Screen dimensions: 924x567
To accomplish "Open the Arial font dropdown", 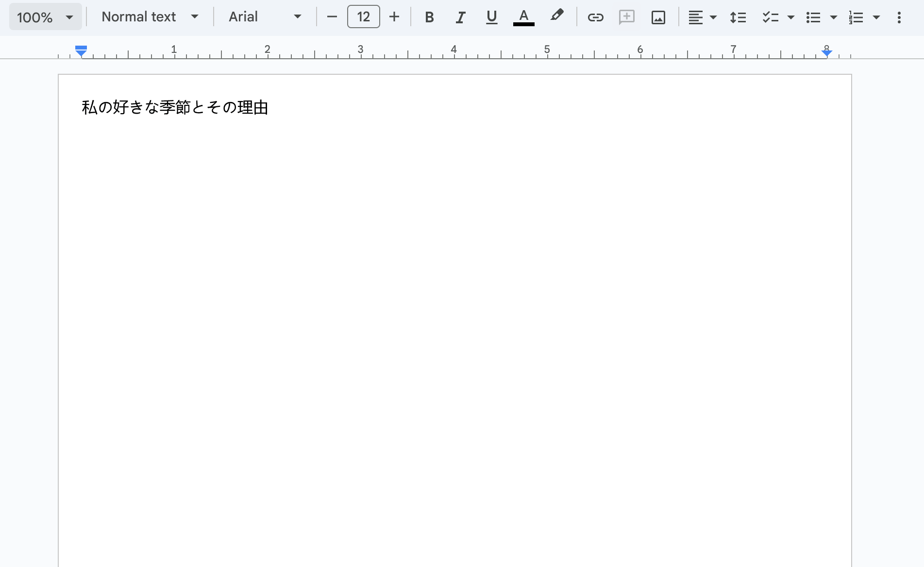I will click(x=265, y=17).
